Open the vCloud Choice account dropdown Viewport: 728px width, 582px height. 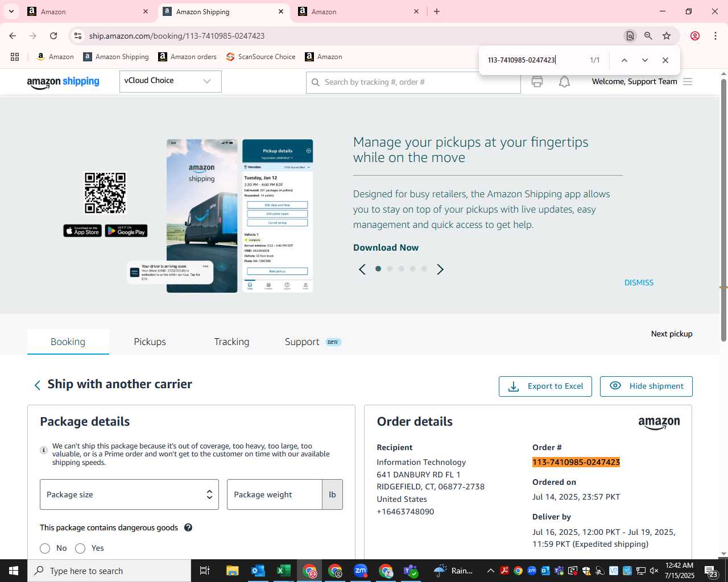tap(170, 81)
